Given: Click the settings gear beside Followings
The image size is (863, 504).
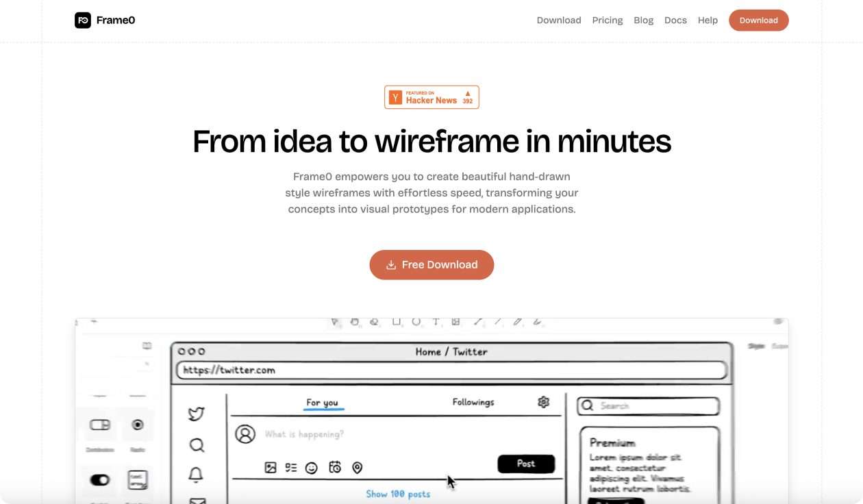Looking at the screenshot, I should tap(544, 402).
